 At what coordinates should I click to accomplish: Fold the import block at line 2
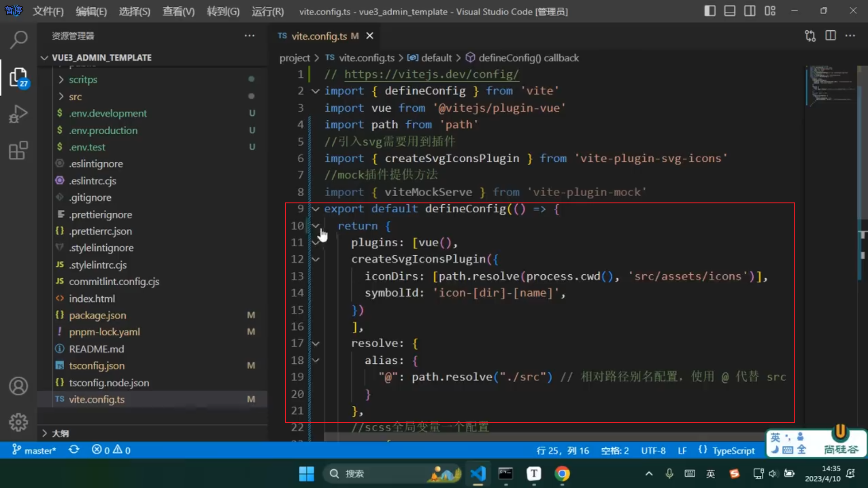point(316,91)
